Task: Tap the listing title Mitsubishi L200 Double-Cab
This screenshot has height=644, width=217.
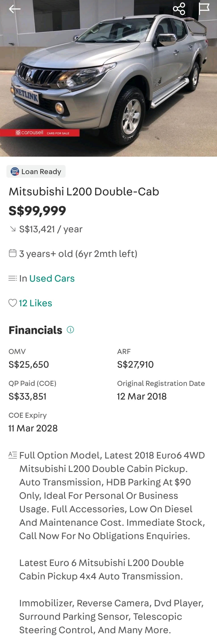Action: 84,191
